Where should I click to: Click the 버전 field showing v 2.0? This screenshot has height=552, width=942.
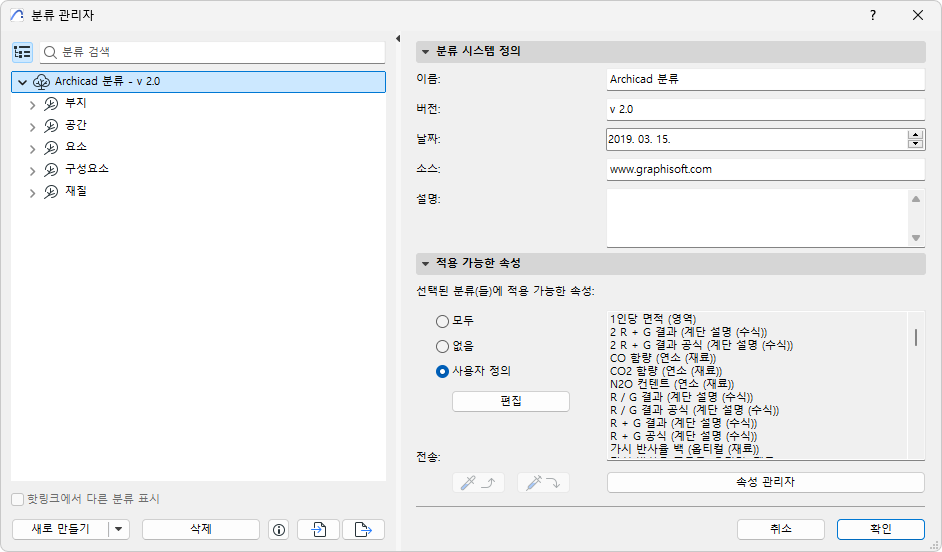(765, 109)
